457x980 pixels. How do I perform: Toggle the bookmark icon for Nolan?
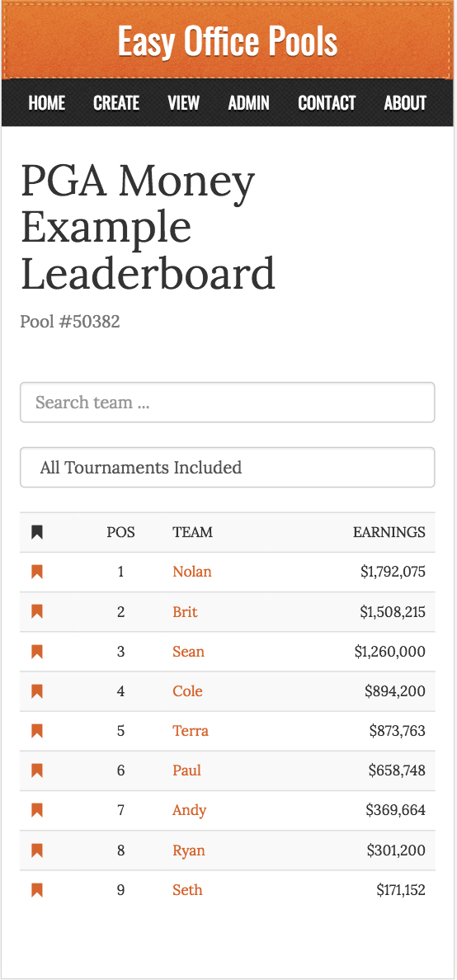click(37, 572)
